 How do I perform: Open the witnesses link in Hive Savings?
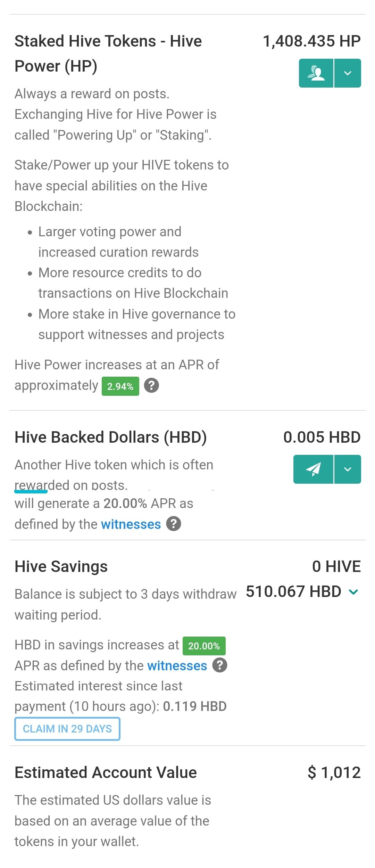177,665
